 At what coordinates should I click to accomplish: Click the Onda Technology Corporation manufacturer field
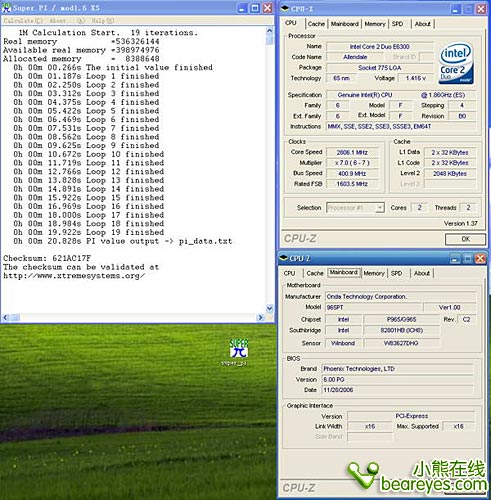click(400, 297)
